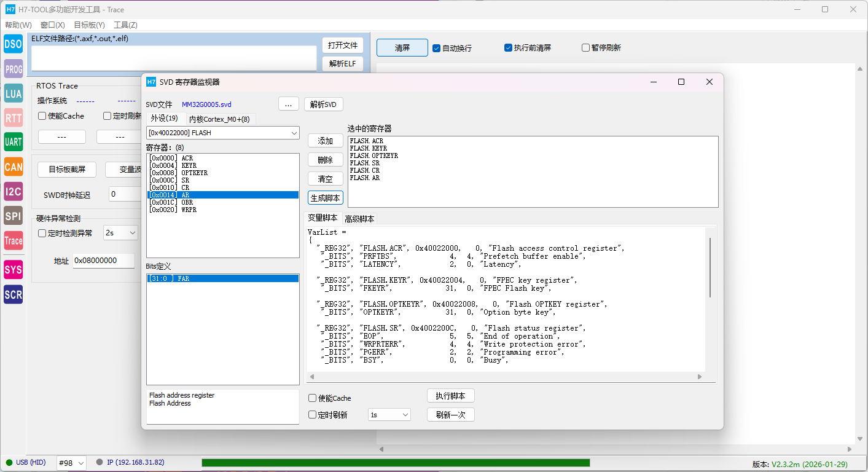Open the LUA scripting panel

pyautogui.click(x=13, y=93)
